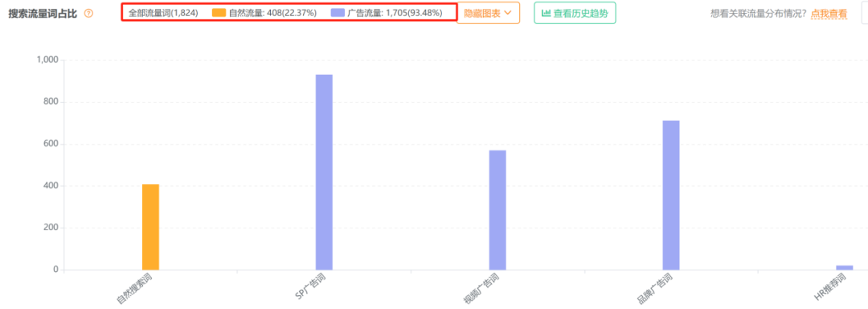Select the 品牌广告词 x-axis label
This screenshot has width=868, height=309.
[654, 289]
